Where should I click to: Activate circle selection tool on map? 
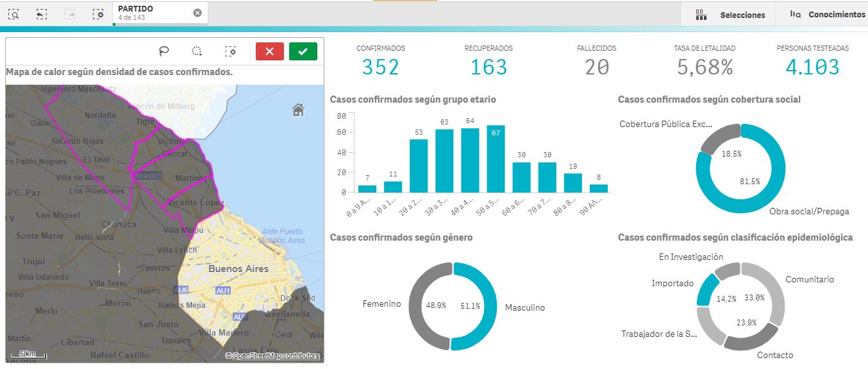(197, 51)
